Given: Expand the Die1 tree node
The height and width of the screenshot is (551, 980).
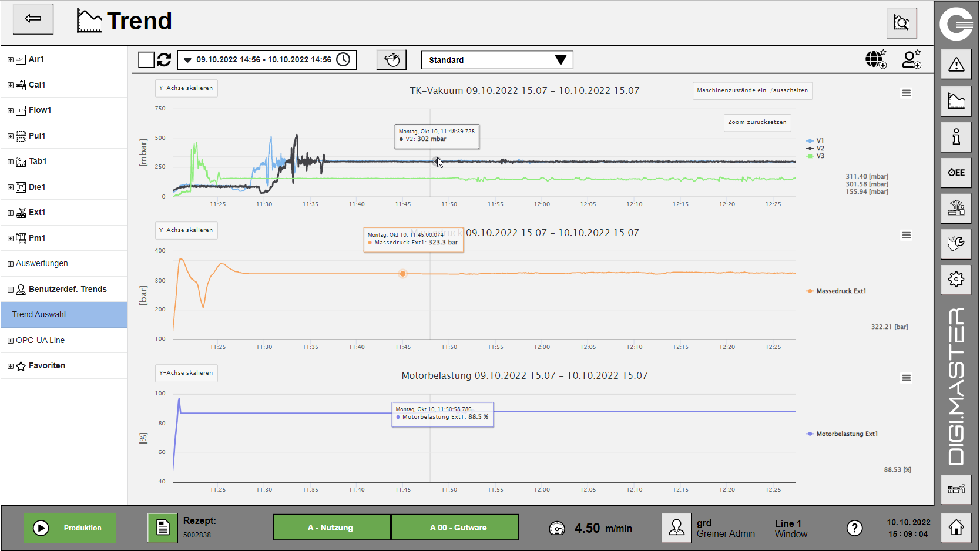Looking at the screenshot, I should [11, 187].
